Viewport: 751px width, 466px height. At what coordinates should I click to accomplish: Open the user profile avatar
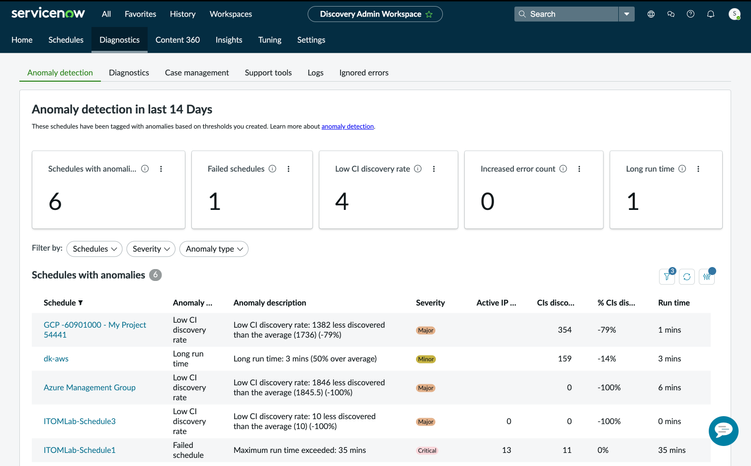734,14
